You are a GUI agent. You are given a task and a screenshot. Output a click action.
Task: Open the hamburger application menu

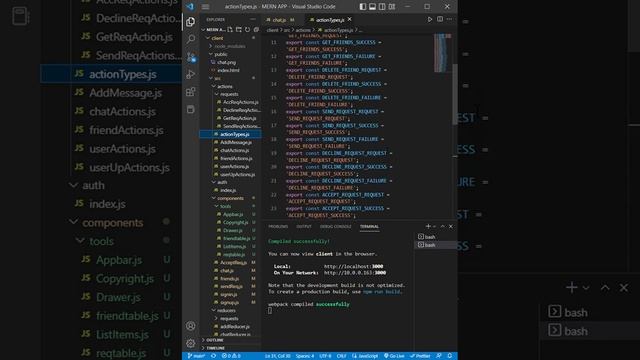point(205,7)
